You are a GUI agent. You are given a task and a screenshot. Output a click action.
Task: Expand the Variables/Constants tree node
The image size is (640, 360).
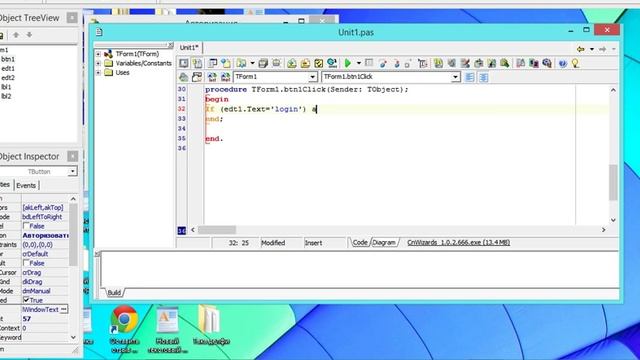pos(98,63)
